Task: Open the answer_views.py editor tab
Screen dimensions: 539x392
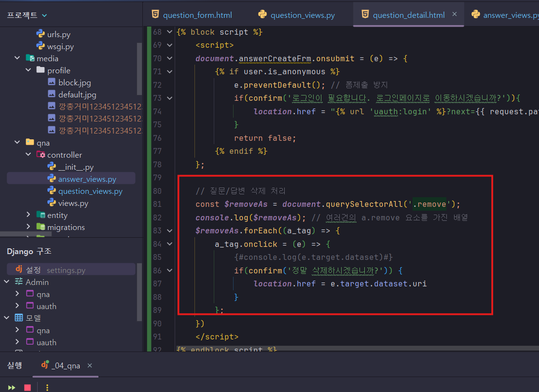Action: (505, 15)
